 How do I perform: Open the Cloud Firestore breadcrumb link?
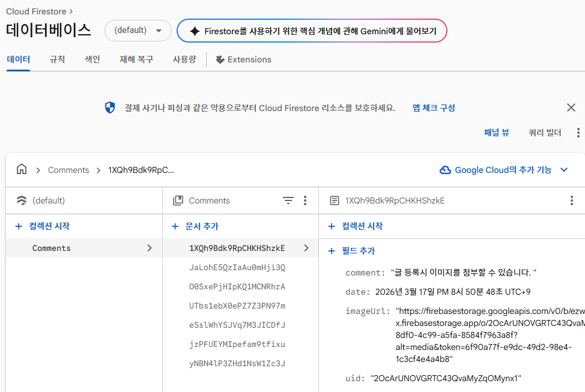[x=36, y=11]
